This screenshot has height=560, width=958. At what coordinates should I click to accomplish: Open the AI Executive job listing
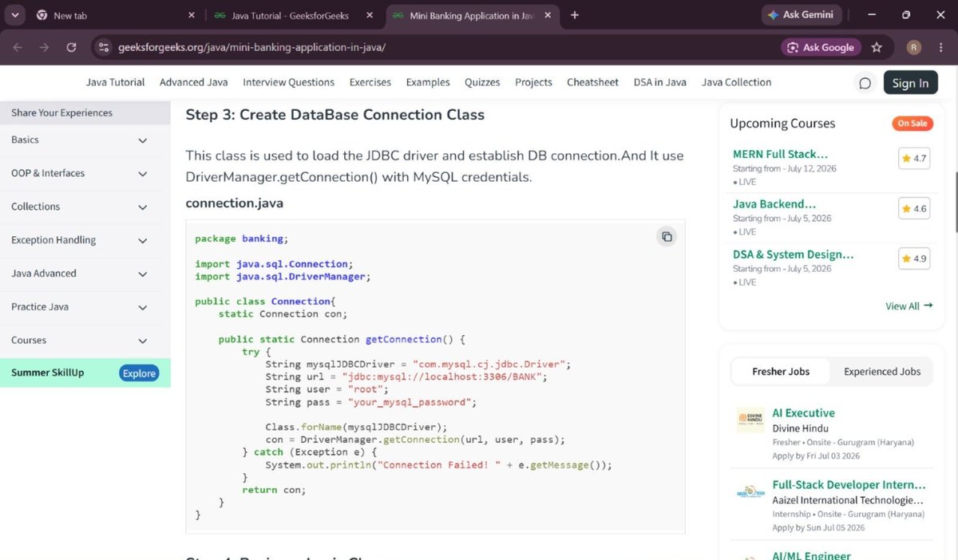coord(804,413)
